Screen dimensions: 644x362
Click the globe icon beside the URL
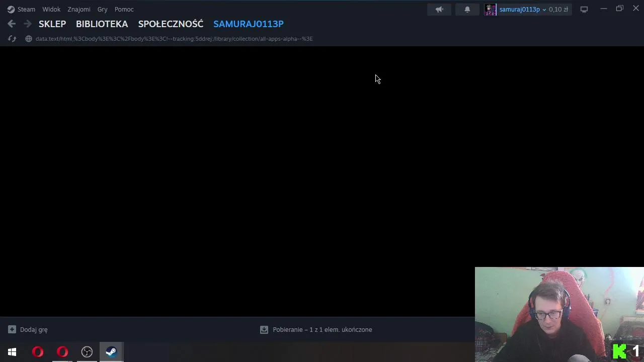29,39
